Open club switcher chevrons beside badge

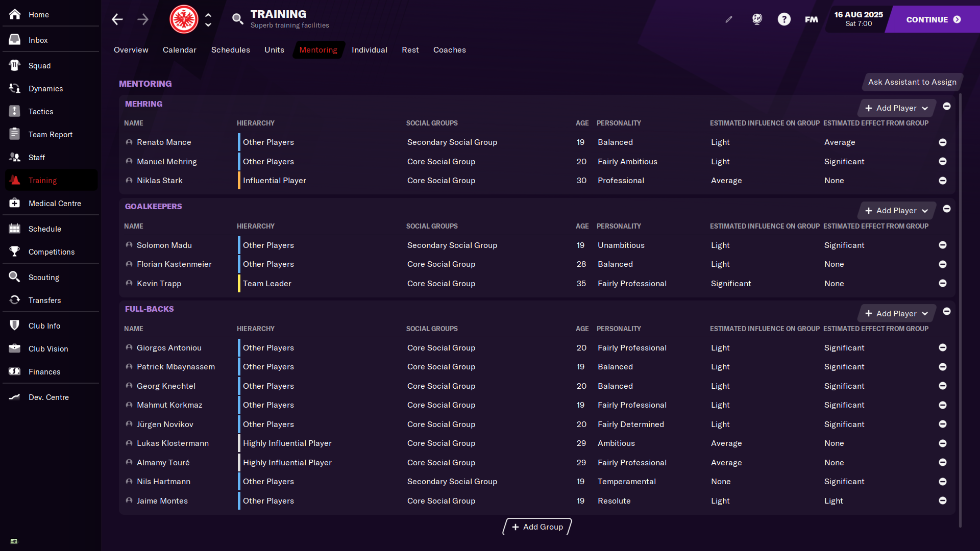[208, 19]
